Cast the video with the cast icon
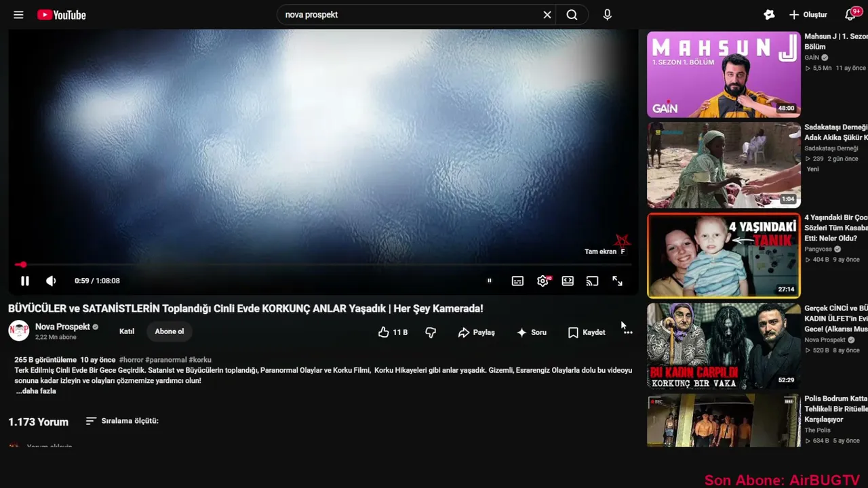This screenshot has height=488, width=868. click(x=592, y=281)
